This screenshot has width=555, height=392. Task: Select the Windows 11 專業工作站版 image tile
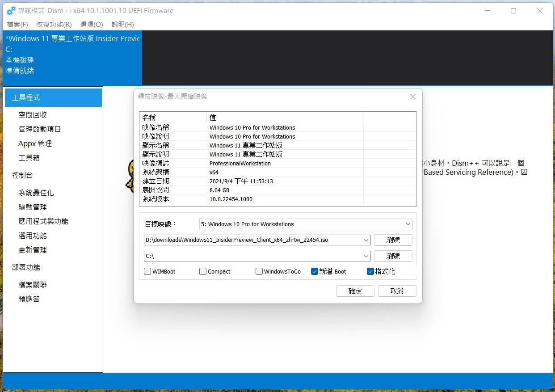tap(72, 58)
